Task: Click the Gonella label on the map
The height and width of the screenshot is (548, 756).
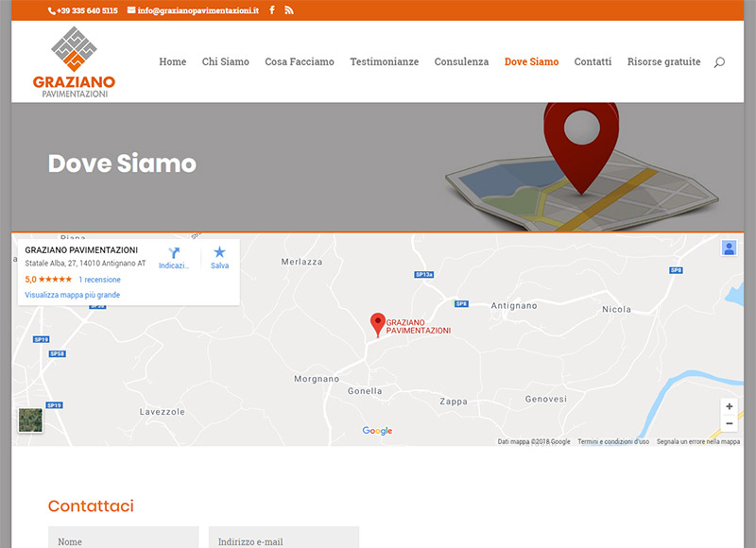Action: 365,391
